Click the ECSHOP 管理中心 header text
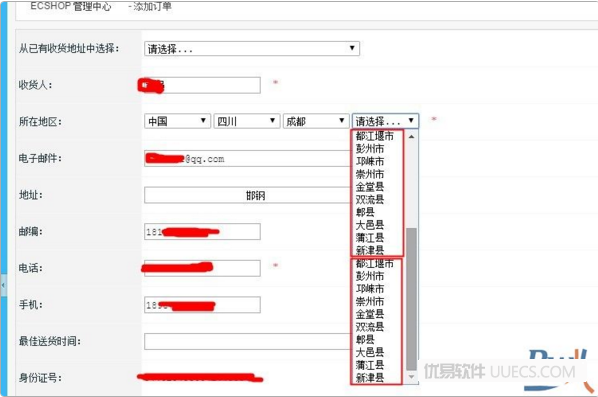 (x=71, y=6)
